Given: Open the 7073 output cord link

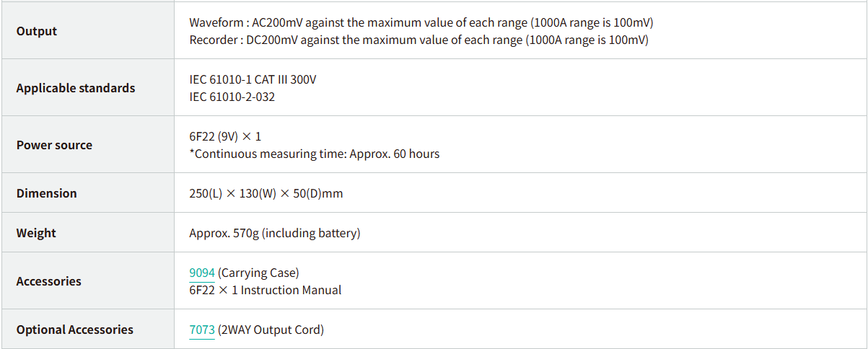Looking at the screenshot, I should pos(202,330).
